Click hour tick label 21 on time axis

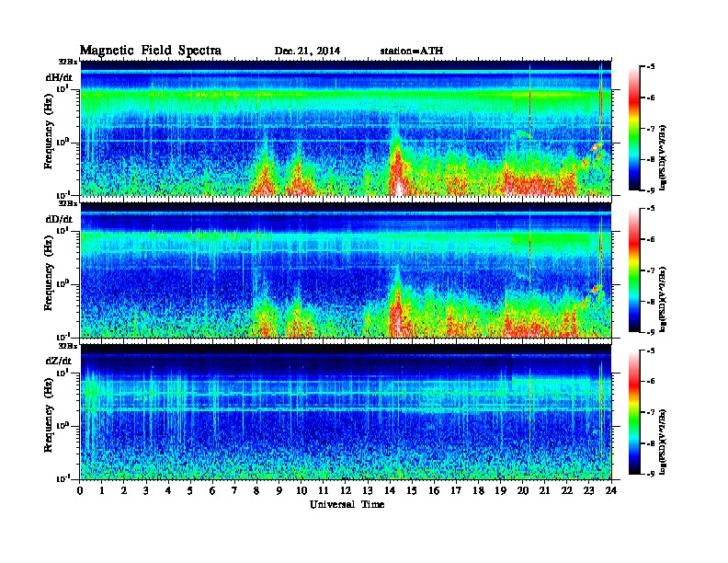(544, 490)
